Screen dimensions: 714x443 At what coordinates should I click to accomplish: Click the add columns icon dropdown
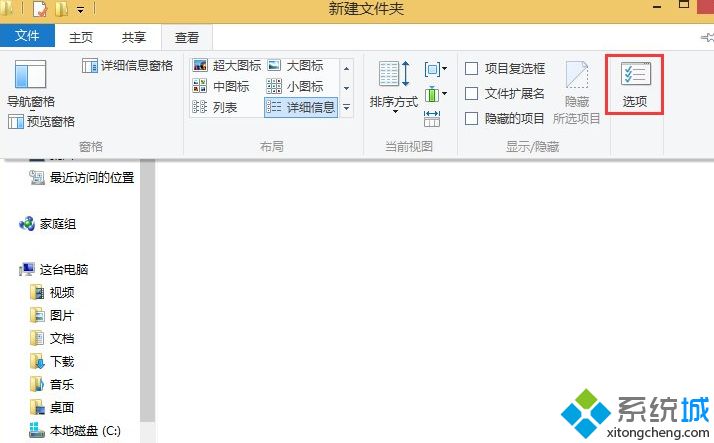point(435,94)
